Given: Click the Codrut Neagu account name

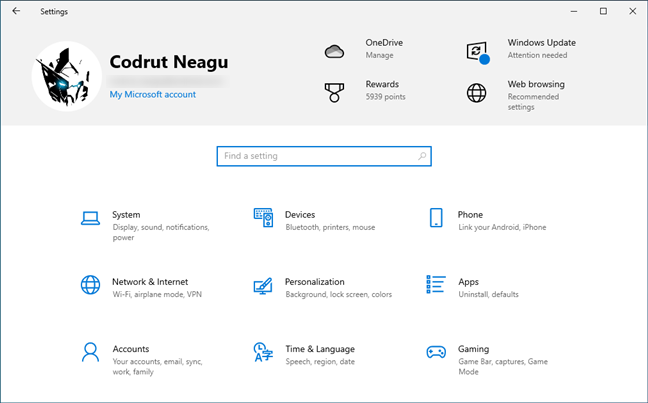Looking at the screenshot, I should click(x=169, y=62).
